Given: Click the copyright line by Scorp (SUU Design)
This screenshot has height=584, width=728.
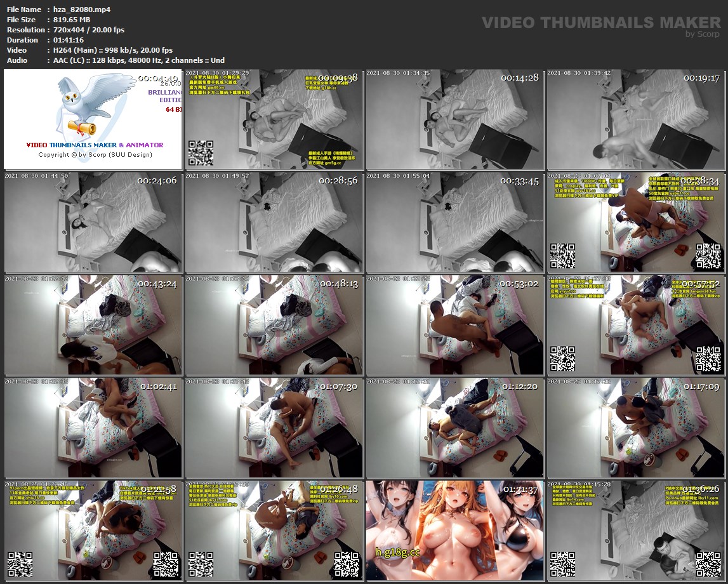Looking at the screenshot, I should coord(95,155).
